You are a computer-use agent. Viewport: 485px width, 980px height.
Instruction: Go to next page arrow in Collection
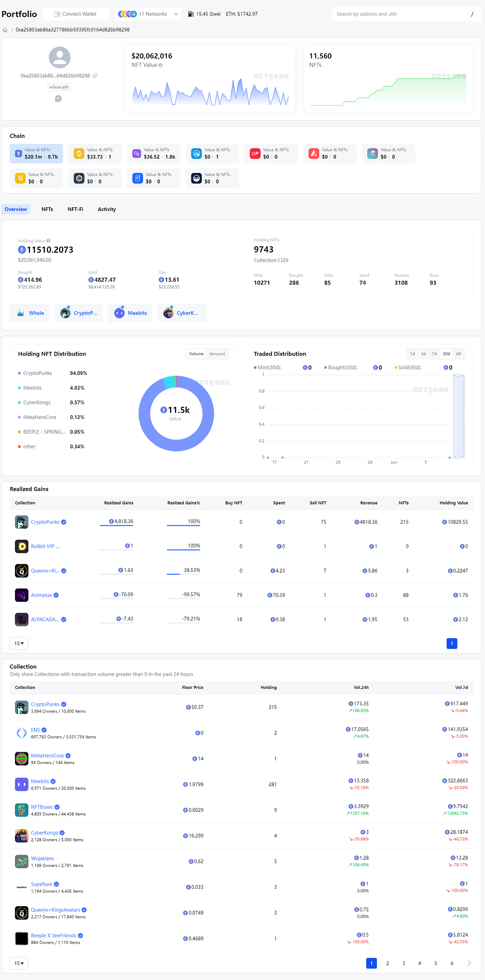[x=469, y=963]
